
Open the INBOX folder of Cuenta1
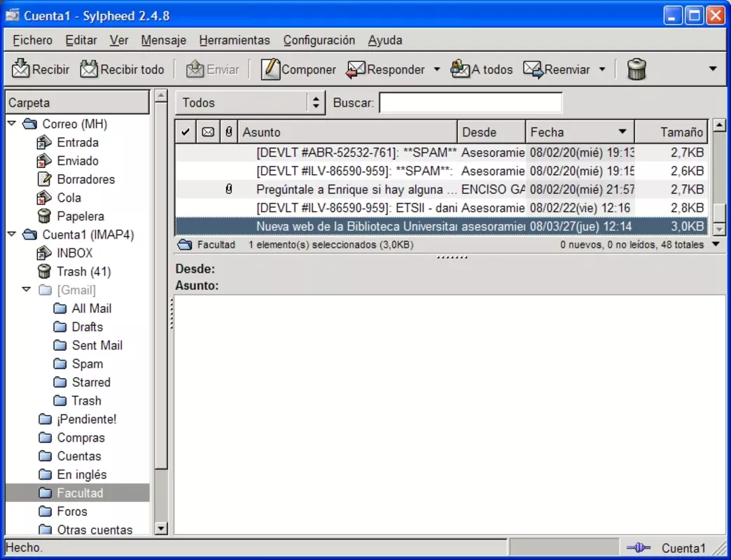pos(65,253)
